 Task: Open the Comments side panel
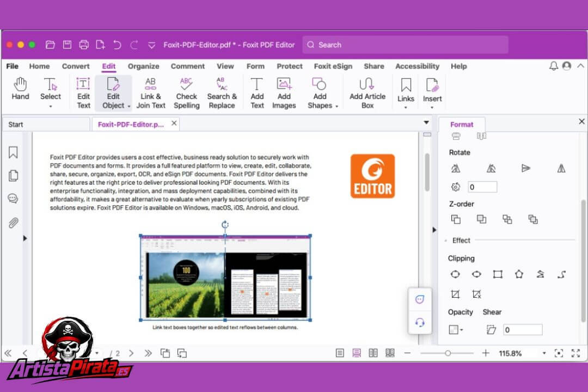pos(13,198)
